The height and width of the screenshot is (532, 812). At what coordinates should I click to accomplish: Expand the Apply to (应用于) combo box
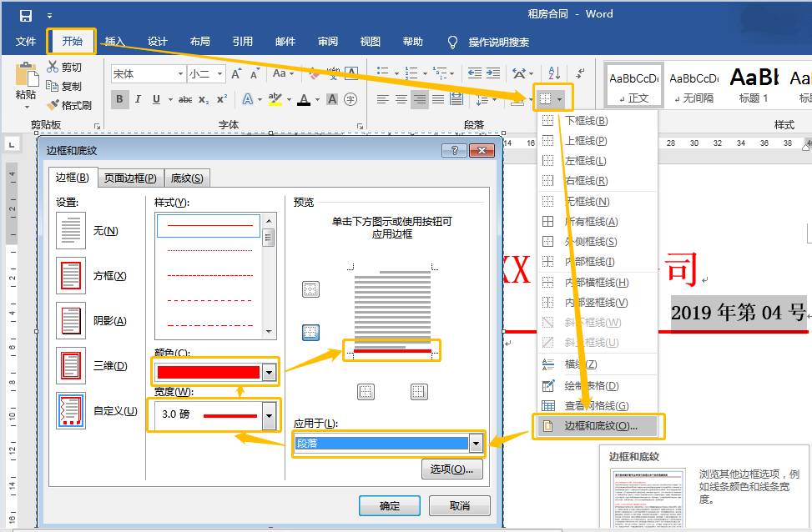point(475,444)
